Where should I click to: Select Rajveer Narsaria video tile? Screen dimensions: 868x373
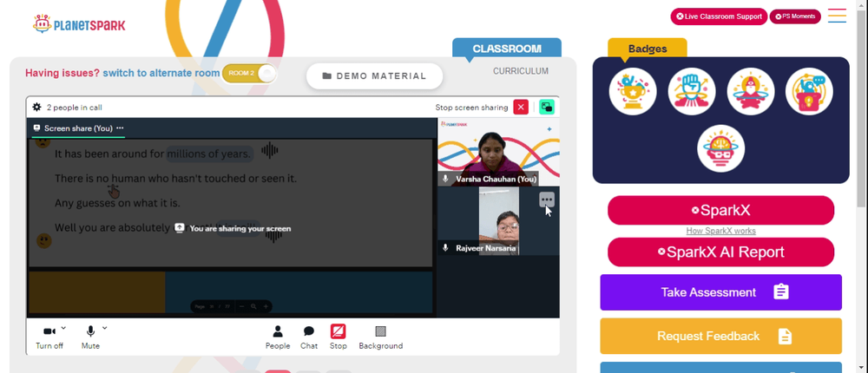(x=498, y=221)
